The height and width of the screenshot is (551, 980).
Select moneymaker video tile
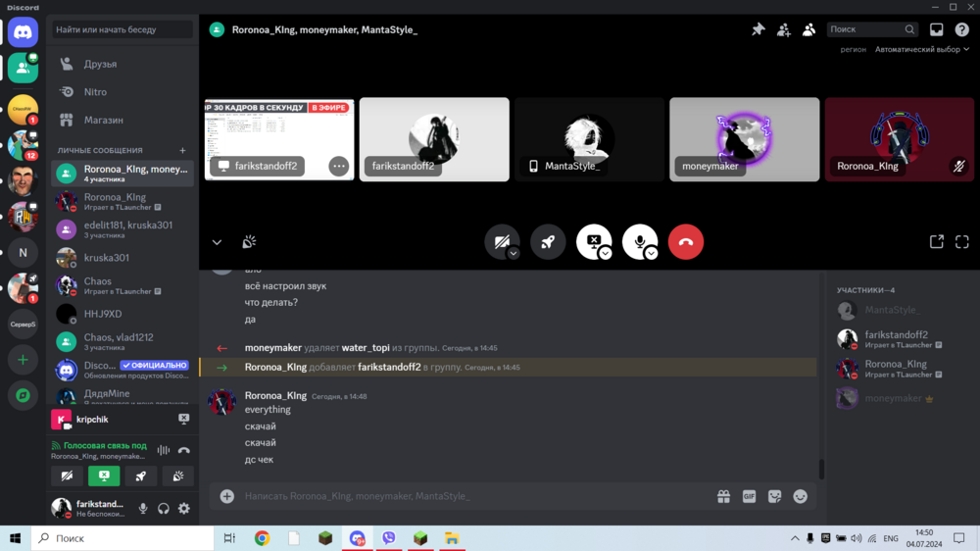tap(745, 139)
